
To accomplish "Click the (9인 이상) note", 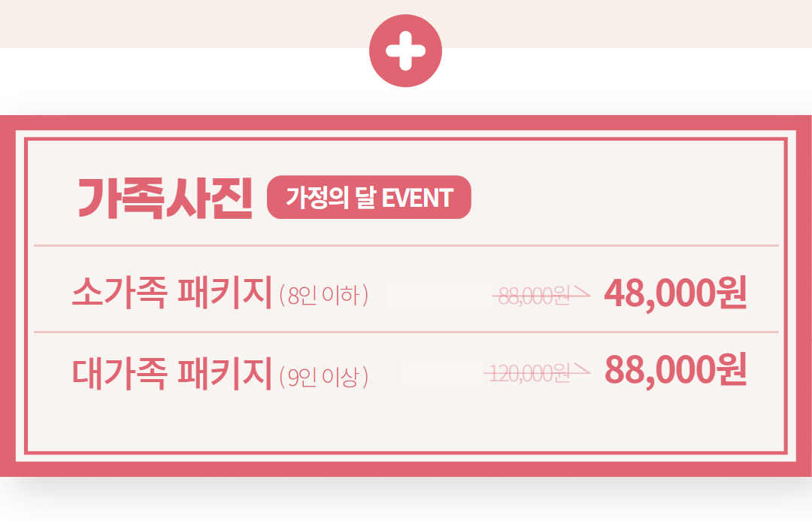I will click(323, 377).
